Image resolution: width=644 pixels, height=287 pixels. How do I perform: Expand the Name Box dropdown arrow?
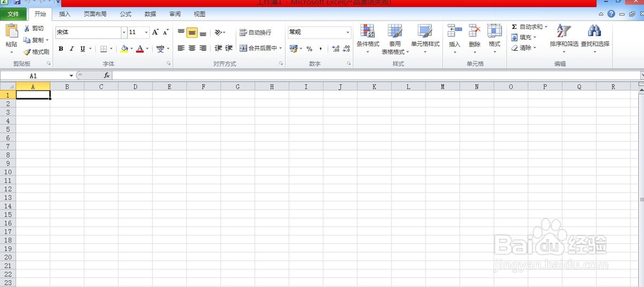pos(71,76)
